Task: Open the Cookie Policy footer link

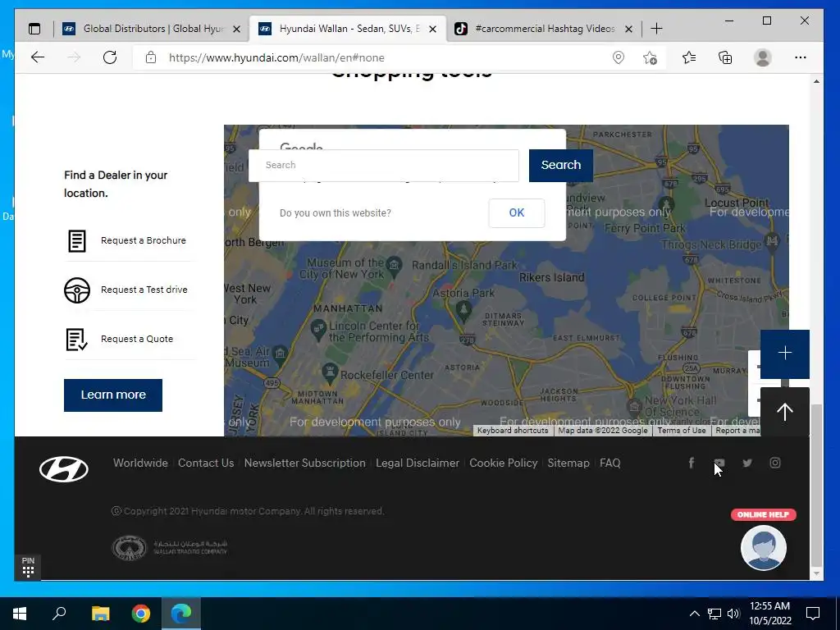Action: pyautogui.click(x=503, y=463)
